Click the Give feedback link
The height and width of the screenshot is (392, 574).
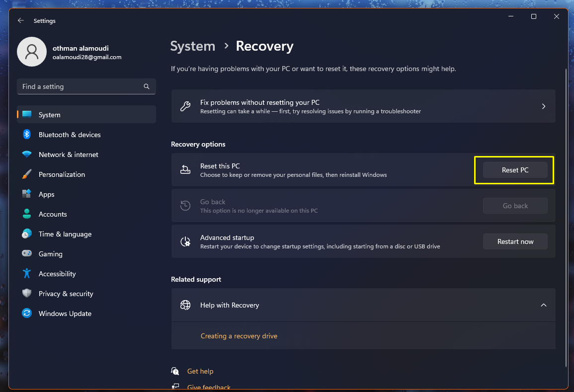pyautogui.click(x=208, y=387)
